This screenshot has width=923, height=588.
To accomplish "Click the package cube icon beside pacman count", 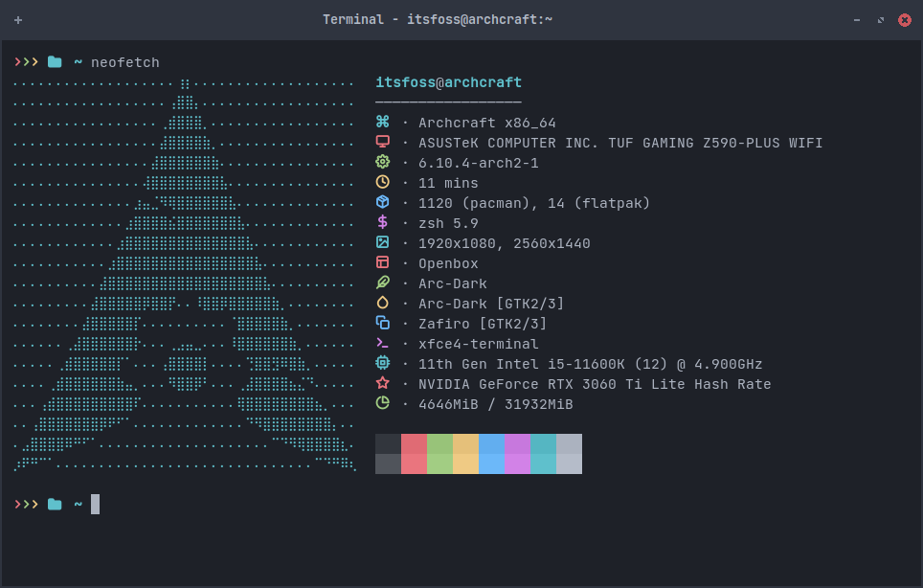I will coord(383,202).
